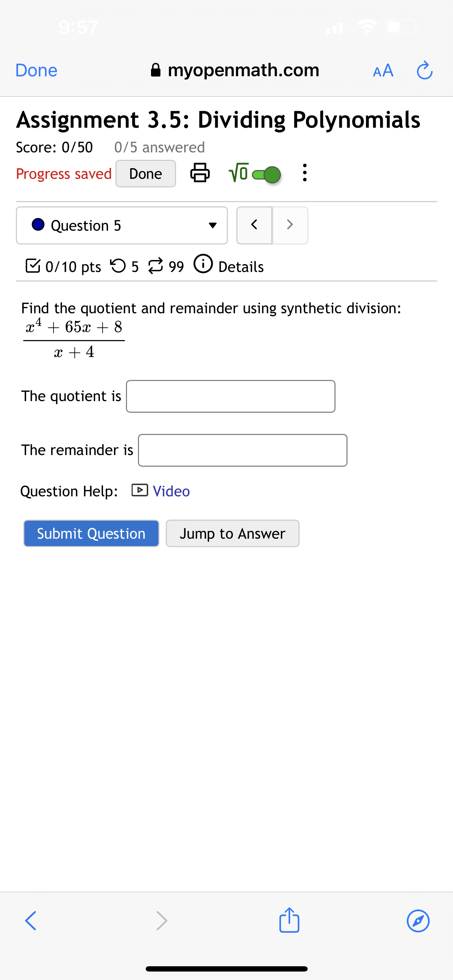This screenshot has height=980, width=453.
Task: Go to next question with right chevron
Action: pos(290,225)
